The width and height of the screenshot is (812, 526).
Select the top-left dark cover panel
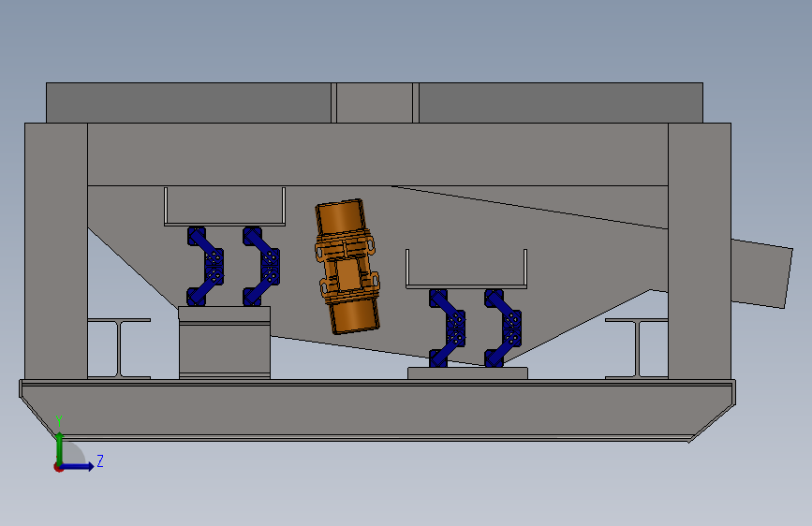pos(188,103)
